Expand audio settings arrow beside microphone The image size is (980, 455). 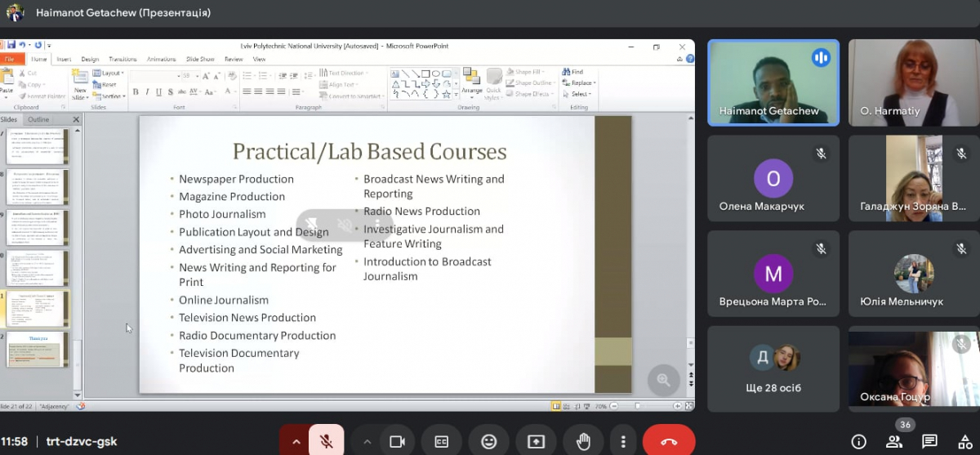(296, 442)
